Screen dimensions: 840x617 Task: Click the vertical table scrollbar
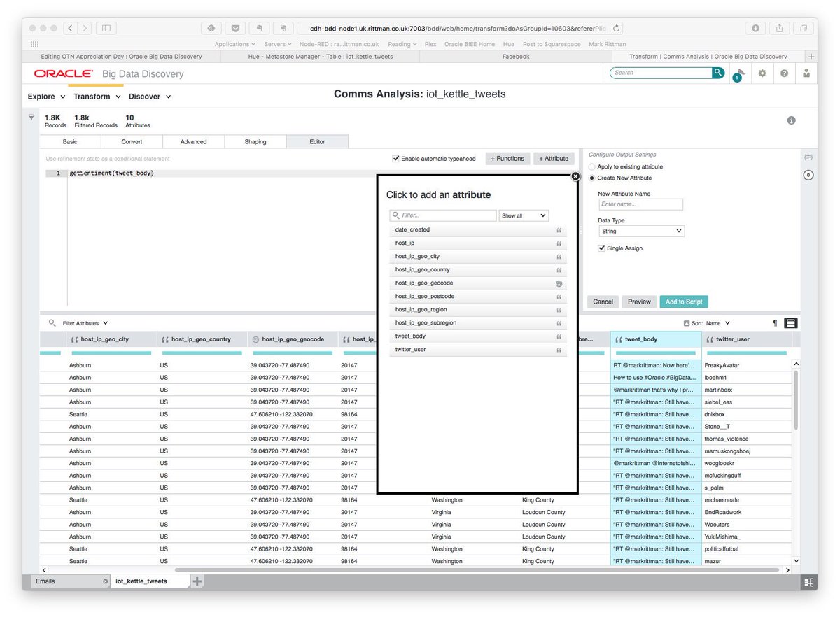(796, 400)
